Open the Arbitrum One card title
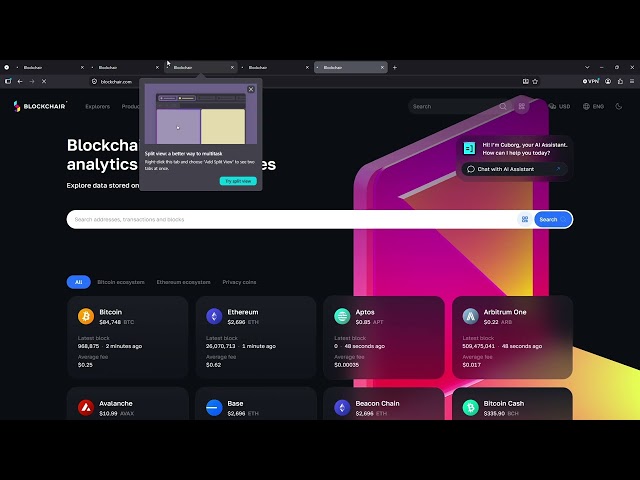Screen dimensions: 640x480 [x=505, y=312]
